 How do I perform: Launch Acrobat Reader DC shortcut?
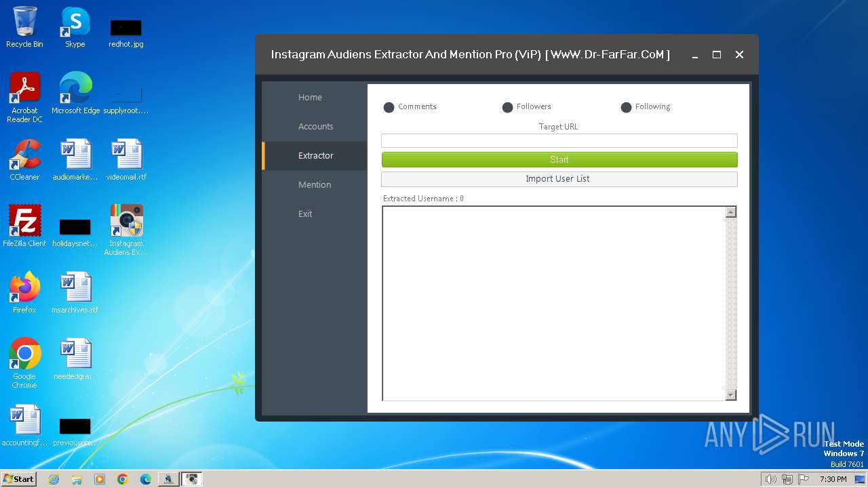pyautogui.click(x=24, y=98)
